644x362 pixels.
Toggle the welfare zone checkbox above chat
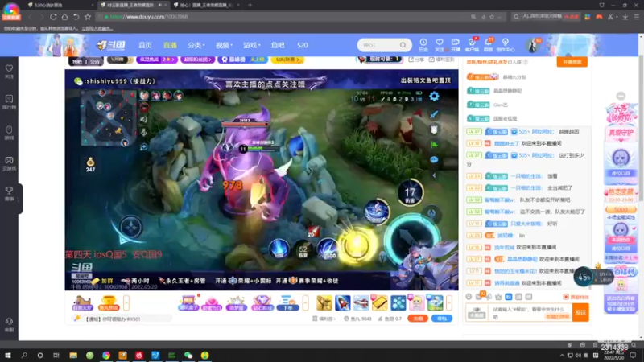[441, 60]
